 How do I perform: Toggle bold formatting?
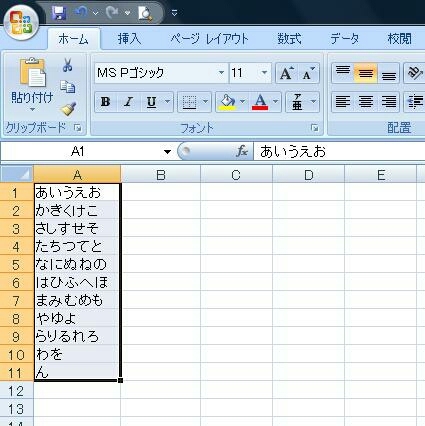tap(106, 102)
